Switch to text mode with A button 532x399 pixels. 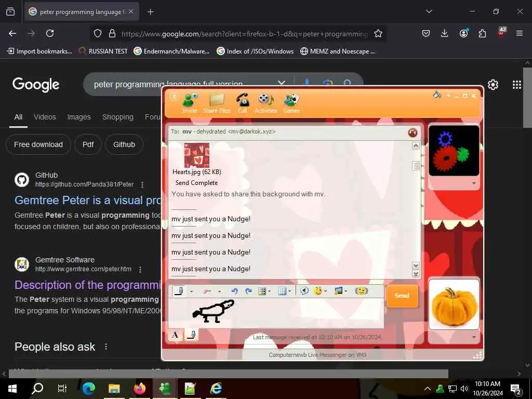coord(175,335)
